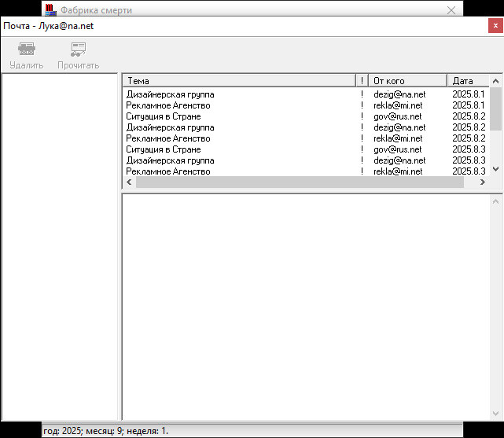
Task: Close the background Фабрика смерти window
Action: coord(451,10)
